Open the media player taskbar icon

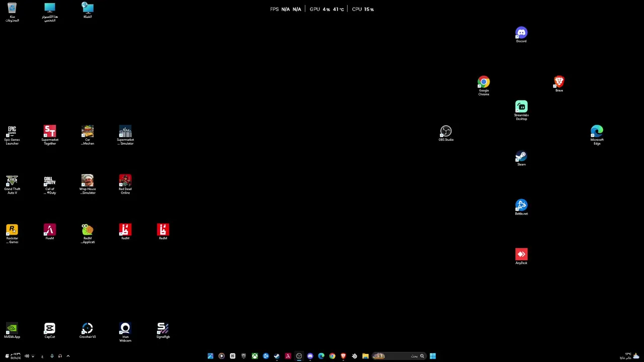click(221, 356)
